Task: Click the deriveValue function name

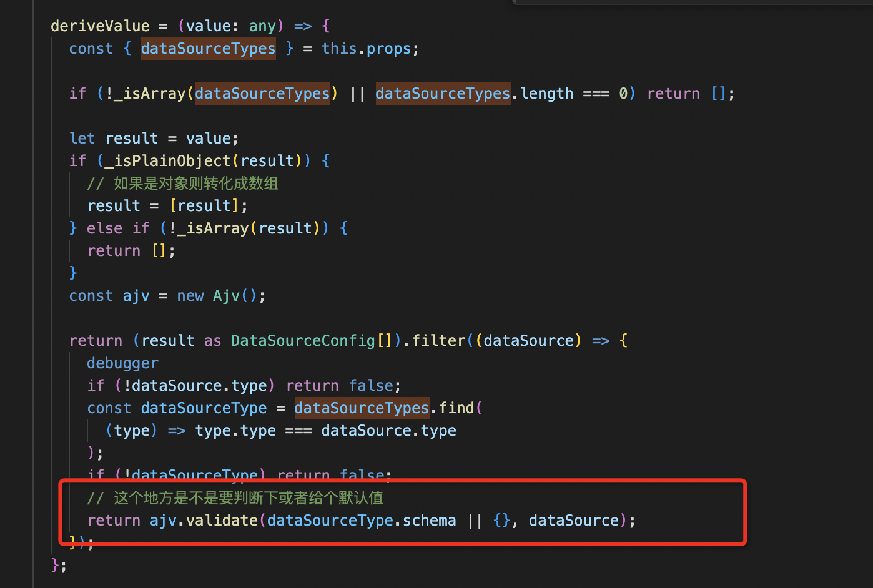Action: point(100,26)
